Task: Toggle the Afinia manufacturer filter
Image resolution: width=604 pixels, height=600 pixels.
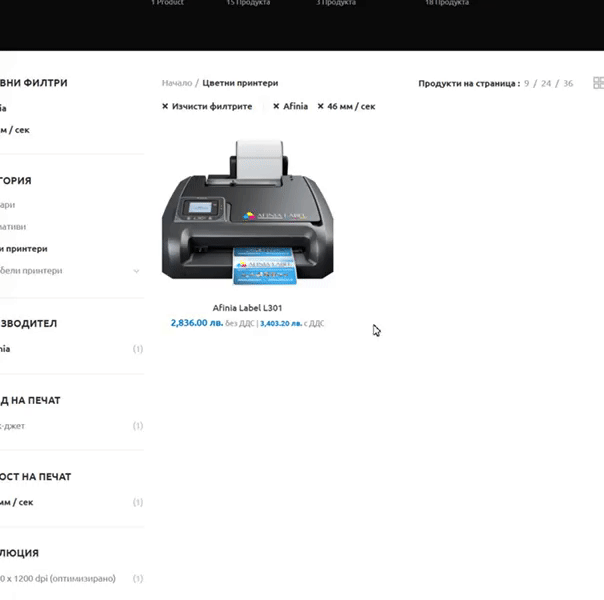Action: [5, 349]
